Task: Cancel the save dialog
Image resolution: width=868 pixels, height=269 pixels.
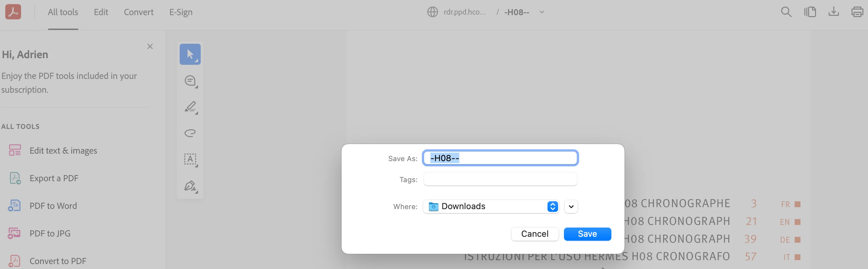Action: 535,234
